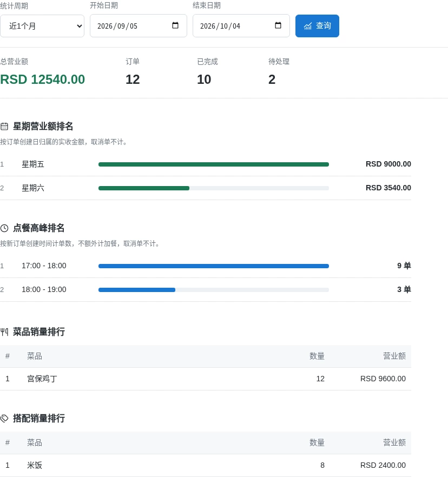Click the clock icon beside 点餐高峰排名
The width and height of the screenshot is (448, 477).
pyautogui.click(x=4, y=228)
